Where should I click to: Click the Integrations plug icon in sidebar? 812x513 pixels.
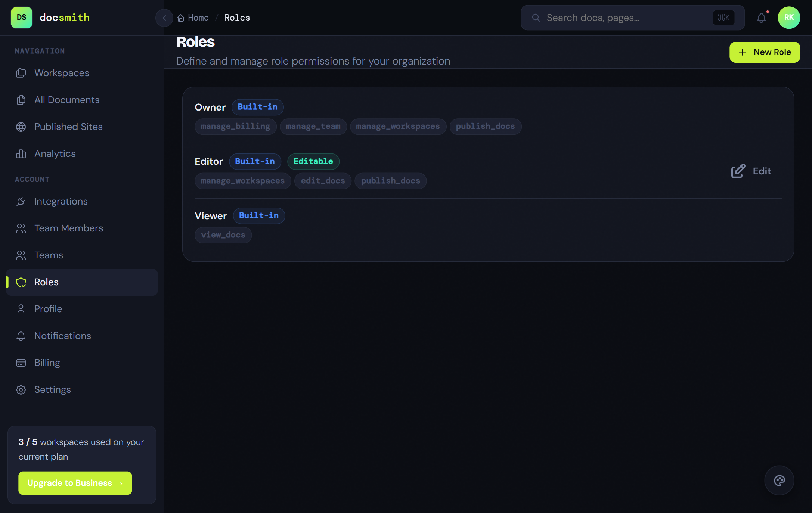[x=21, y=202]
